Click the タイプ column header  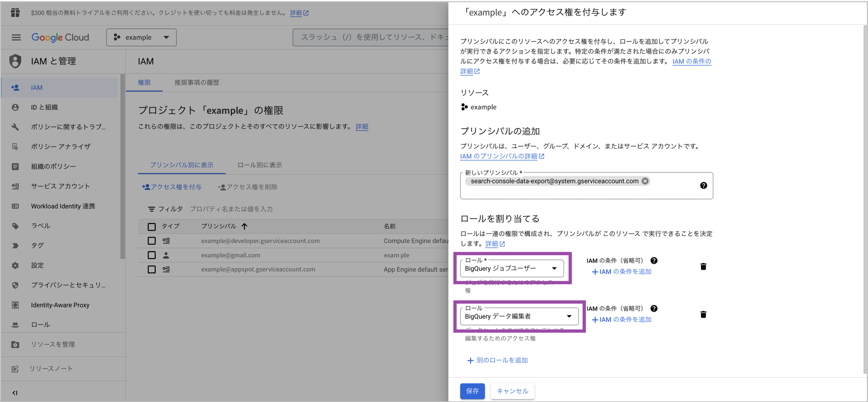pos(170,226)
